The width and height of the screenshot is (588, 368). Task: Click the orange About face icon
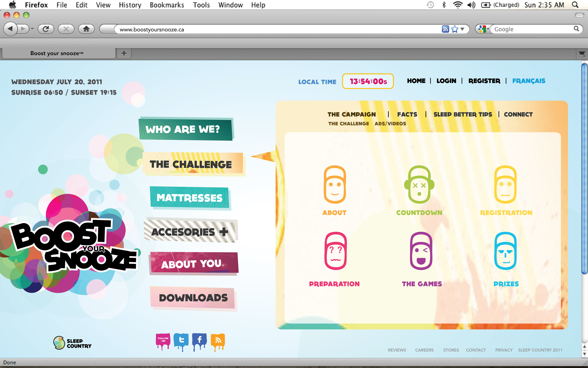coord(335,184)
